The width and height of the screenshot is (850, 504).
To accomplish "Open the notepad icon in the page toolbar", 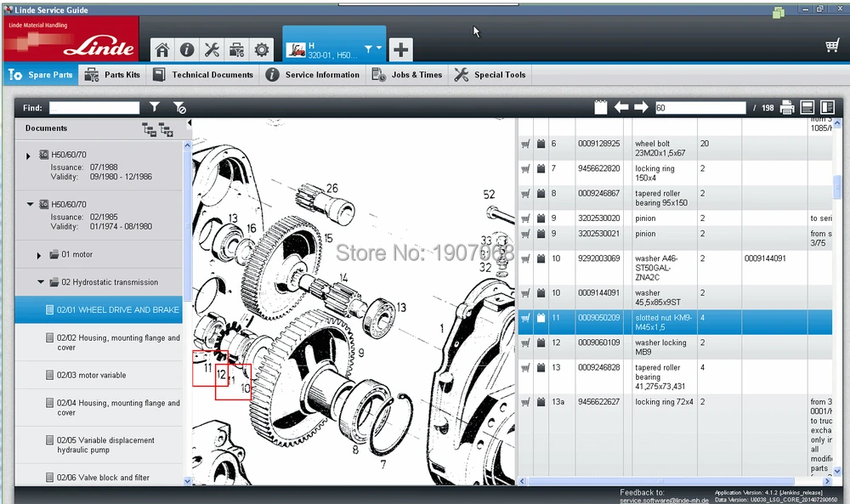I will 601,107.
